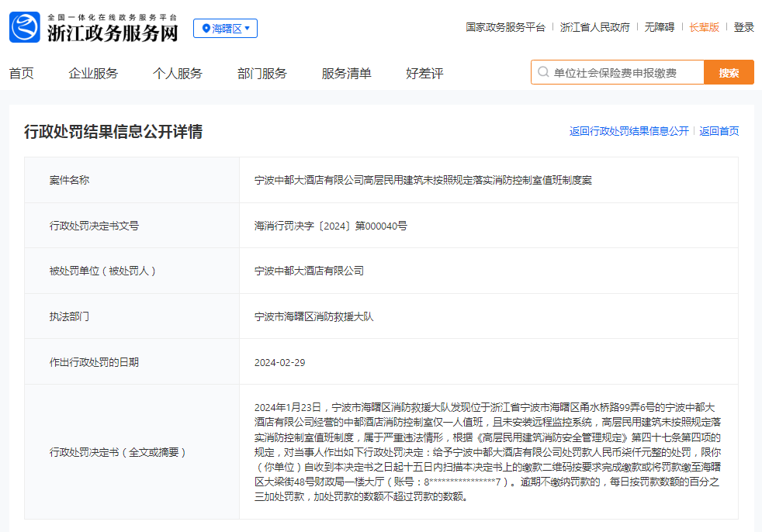This screenshot has width=762, height=532.
Task: Click the magnifier icon in the search box
Action: [543, 72]
